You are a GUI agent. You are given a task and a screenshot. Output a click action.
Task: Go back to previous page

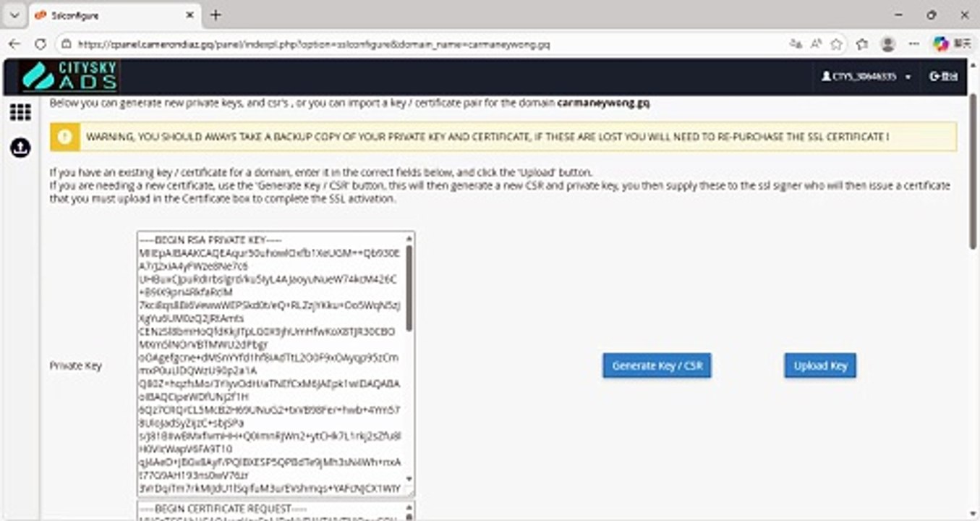click(x=14, y=44)
